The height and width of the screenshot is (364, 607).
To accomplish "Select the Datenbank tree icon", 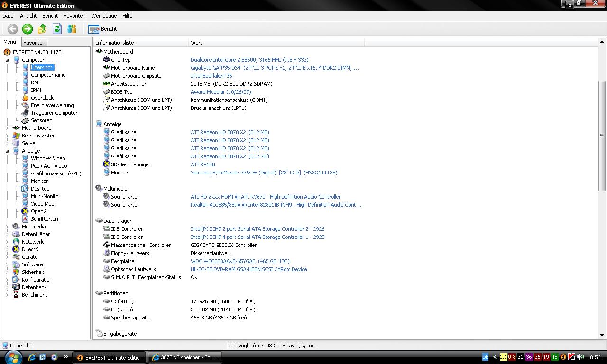I will [x=16, y=287].
